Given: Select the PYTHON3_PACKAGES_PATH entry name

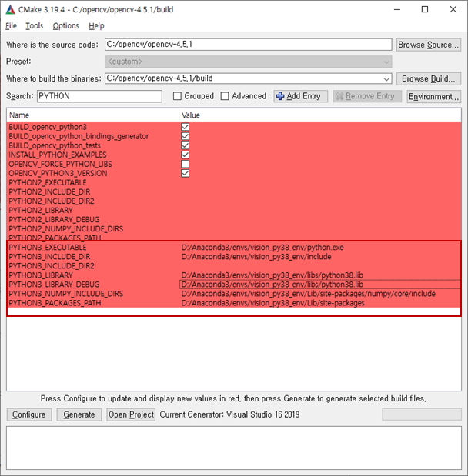Looking at the screenshot, I should click(55, 303).
